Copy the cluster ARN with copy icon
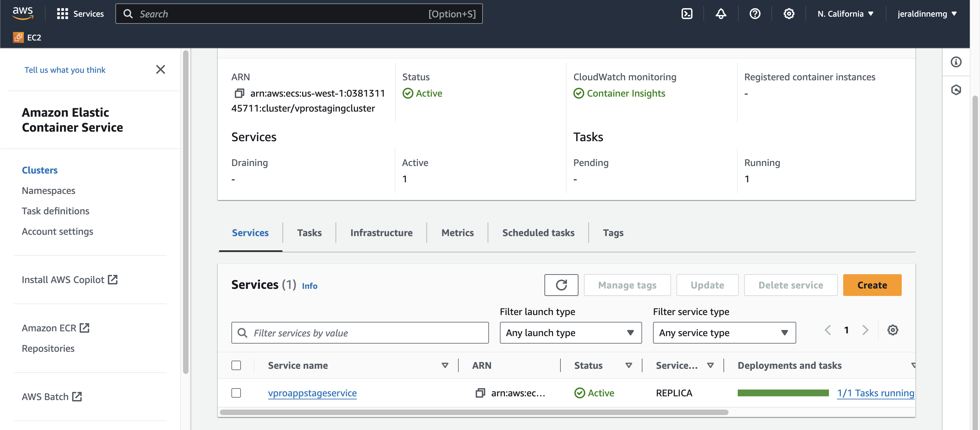 pyautogui.click(x=239, y=93)
